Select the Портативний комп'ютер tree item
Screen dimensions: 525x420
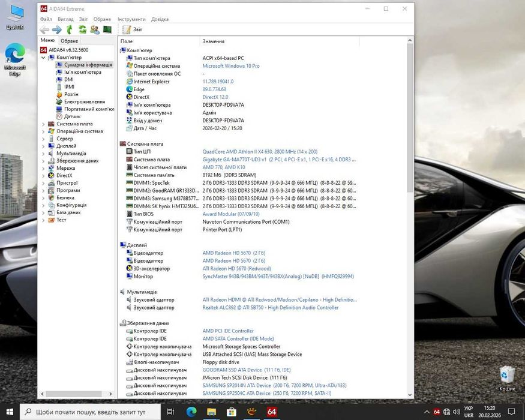click(89, 109)
